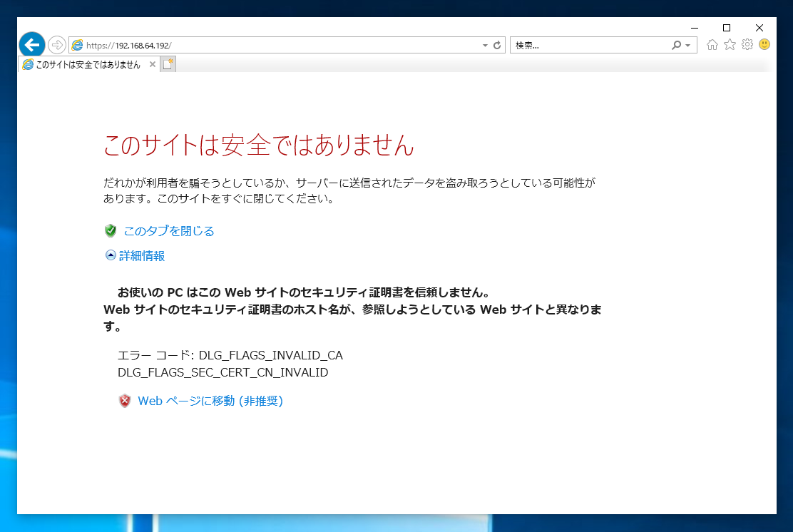Maximize the Internet Explorer window

click(x=727, y=28)
